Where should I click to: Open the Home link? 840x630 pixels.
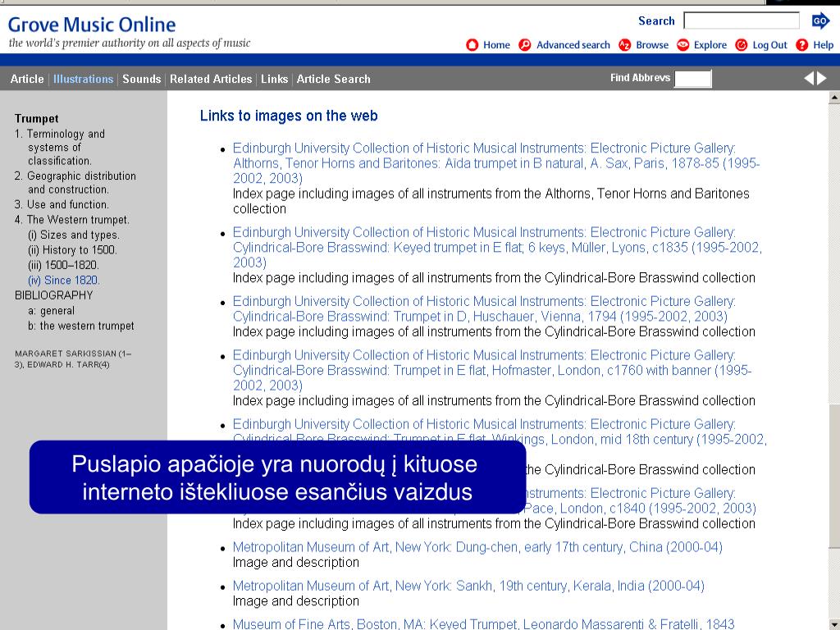(496, 45)
